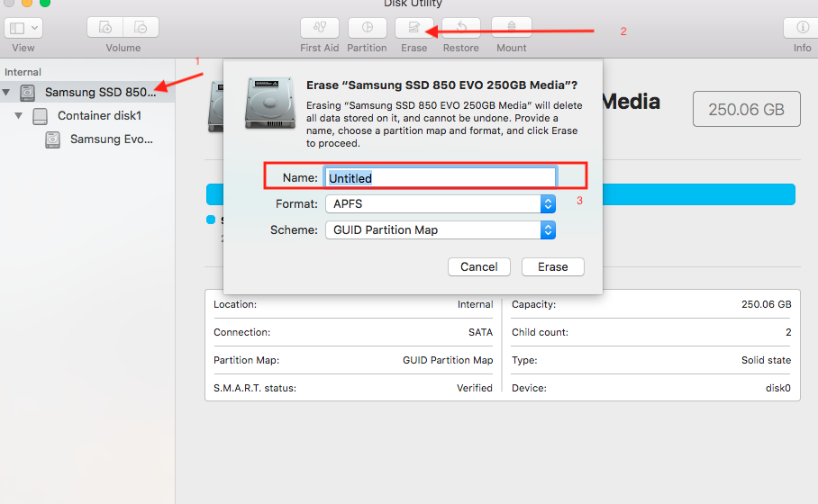Click the green window zoom button
818x504 pixels.
45,3
